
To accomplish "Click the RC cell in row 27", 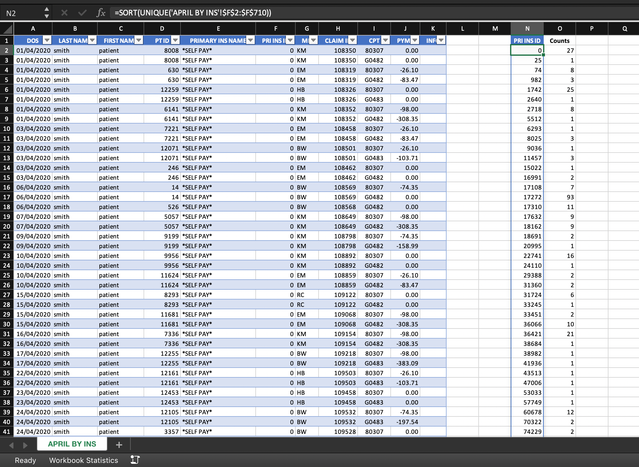I will pyautogui.click(x=307, y=295).
